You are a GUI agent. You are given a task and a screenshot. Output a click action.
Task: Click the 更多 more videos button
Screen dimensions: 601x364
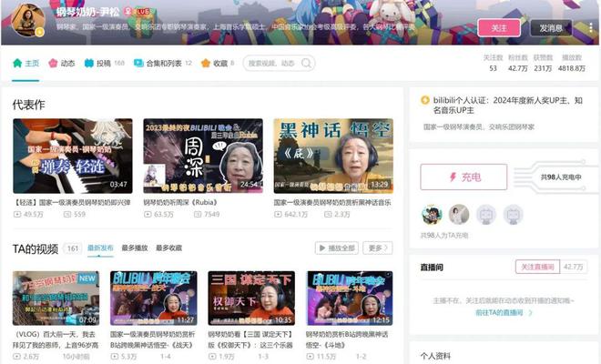click(x=378, y=248)
